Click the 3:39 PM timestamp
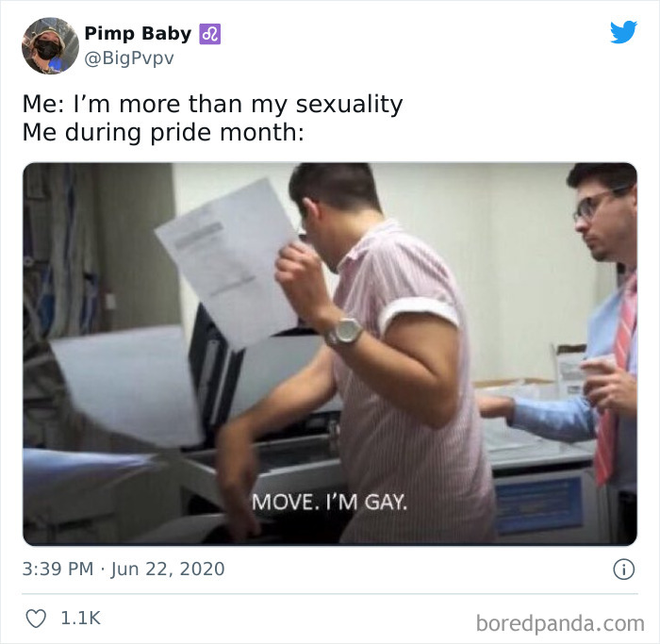This screenshot has height=644, width=660. 58,570
